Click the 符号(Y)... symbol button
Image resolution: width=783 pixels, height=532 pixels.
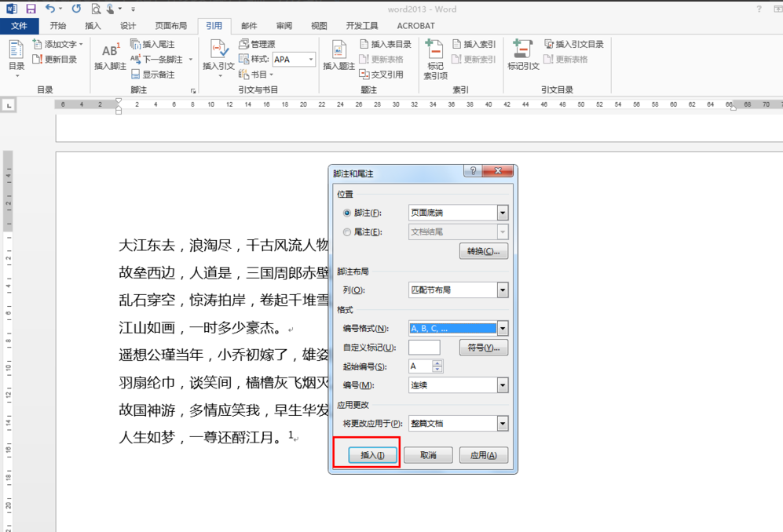pyautogui.click(x=483, y=348)
